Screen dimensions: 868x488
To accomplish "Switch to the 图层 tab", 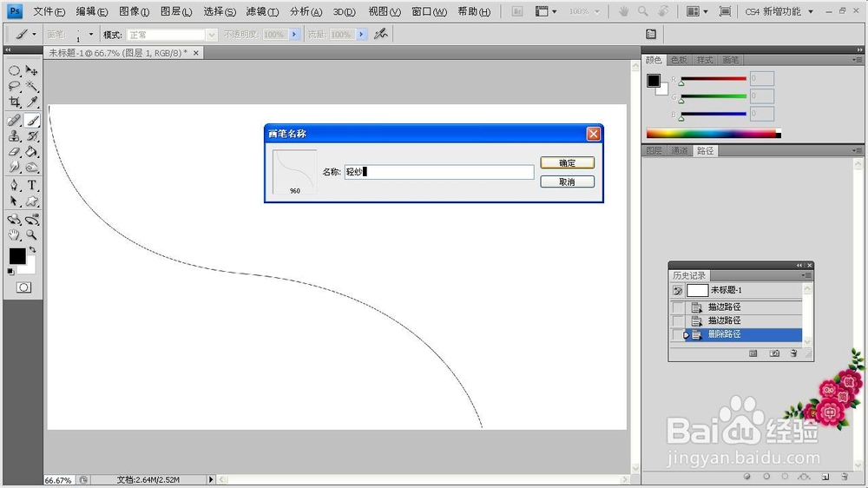I will point(654,151).
